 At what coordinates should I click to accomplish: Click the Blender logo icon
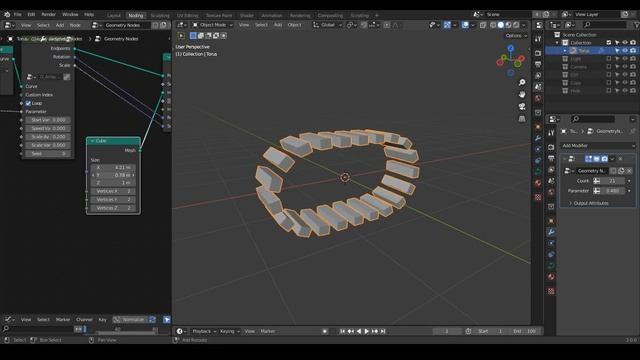click(x=7, y=14)
